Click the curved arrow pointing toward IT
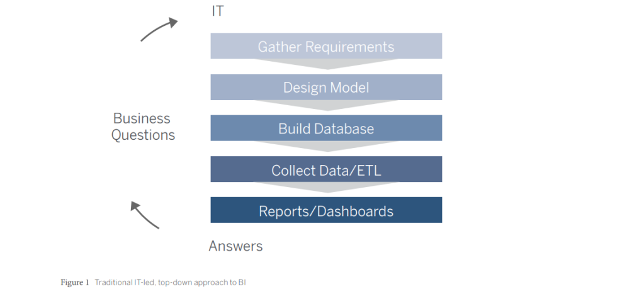Viewport: 644px width, 296px height. click(x=159, y=30)
